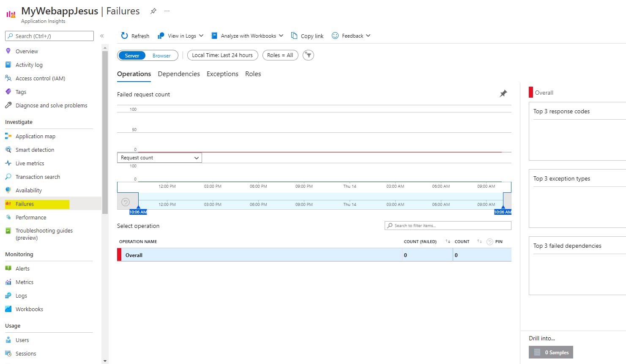
Task: Open the Request count metric dropdown
Action: pos(159,158)
